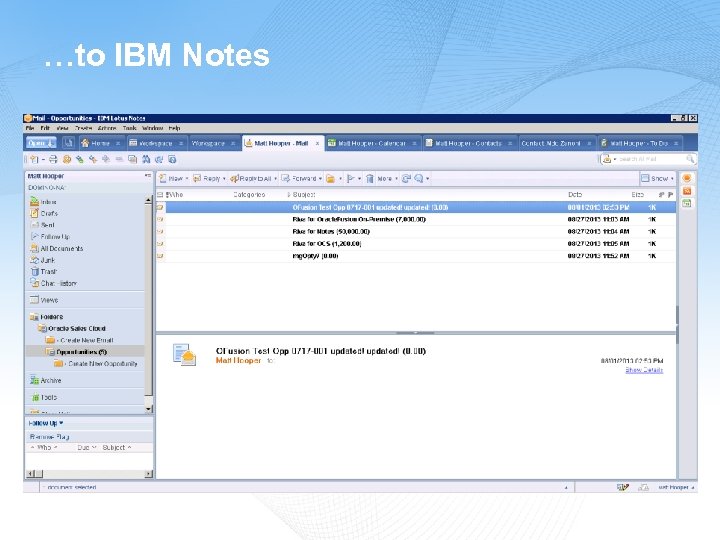Click the green day-at-a-glance sidebar icon
Viewport: 720px width, 540px height.
pos(687,203)
